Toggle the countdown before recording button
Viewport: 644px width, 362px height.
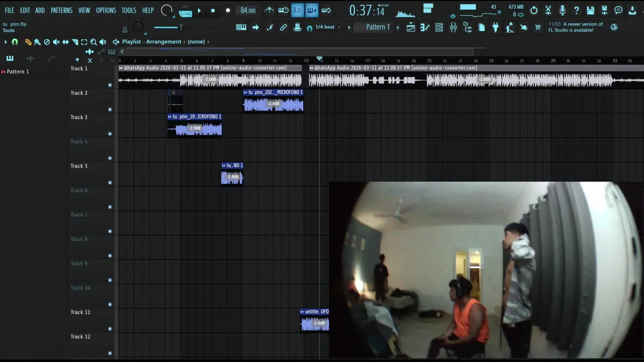tap(298, 10)
